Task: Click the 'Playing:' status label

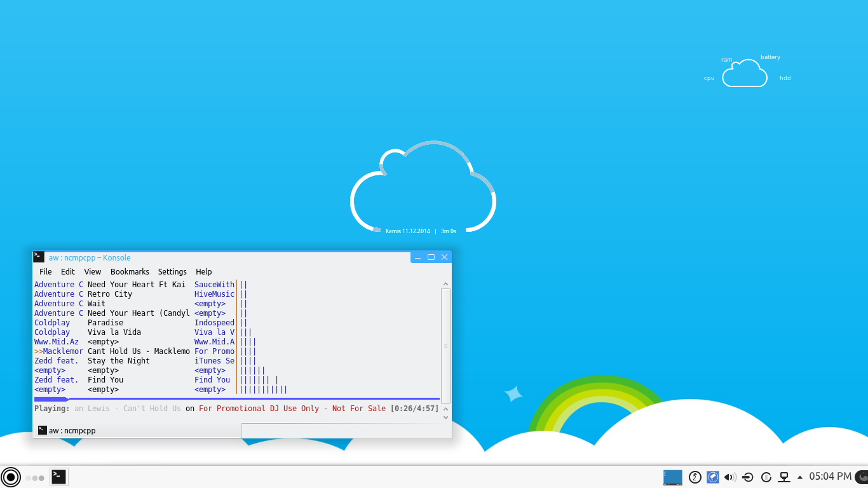Action: click(52, 409)
